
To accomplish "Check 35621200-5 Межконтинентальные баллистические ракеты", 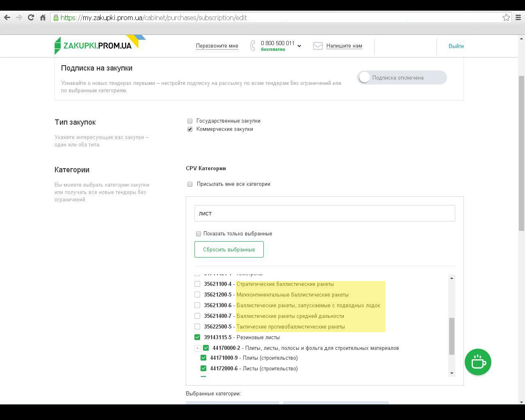I will 197,294.
